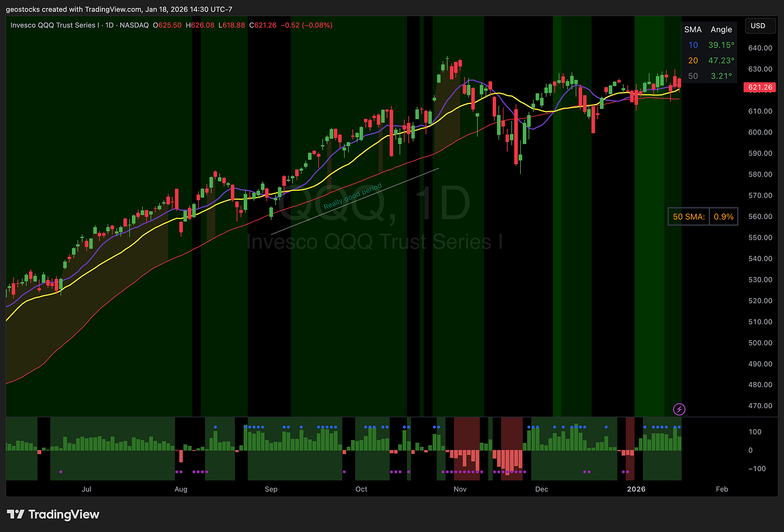This screenshot has width=784, height=532.
Task: Click the -0.52 (-0.08%) change value
Action: tap(306, 25)
